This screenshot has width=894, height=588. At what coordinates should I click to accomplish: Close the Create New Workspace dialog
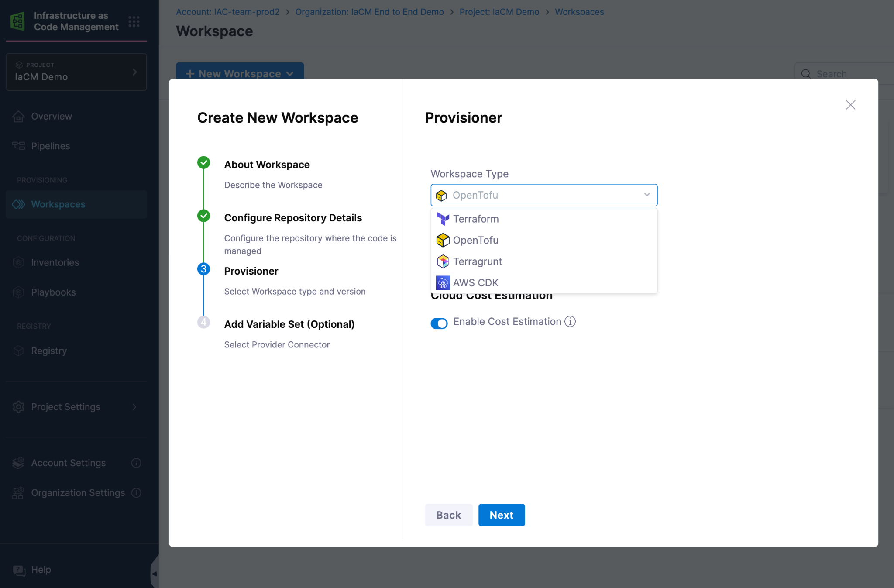coord(850,105)
